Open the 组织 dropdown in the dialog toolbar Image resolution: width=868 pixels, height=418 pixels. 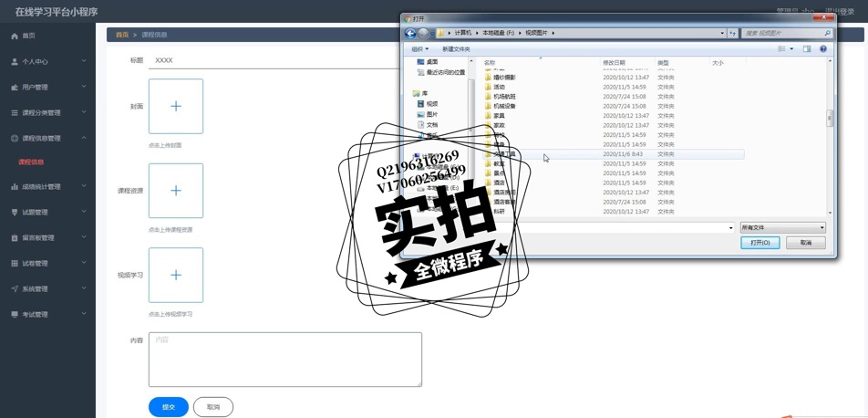click(419, 49)
